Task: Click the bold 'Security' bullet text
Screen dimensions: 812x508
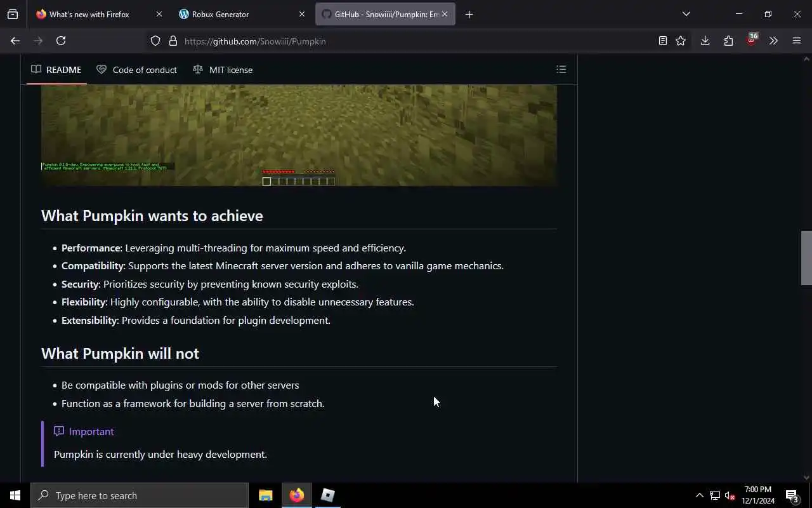Action: coord(80,284)
